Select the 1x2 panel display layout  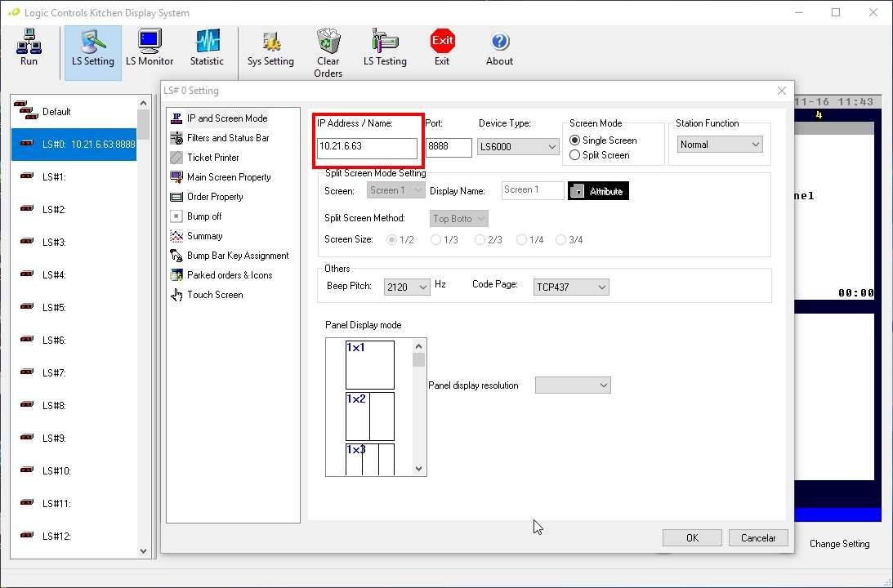click(x=369, y=416)
